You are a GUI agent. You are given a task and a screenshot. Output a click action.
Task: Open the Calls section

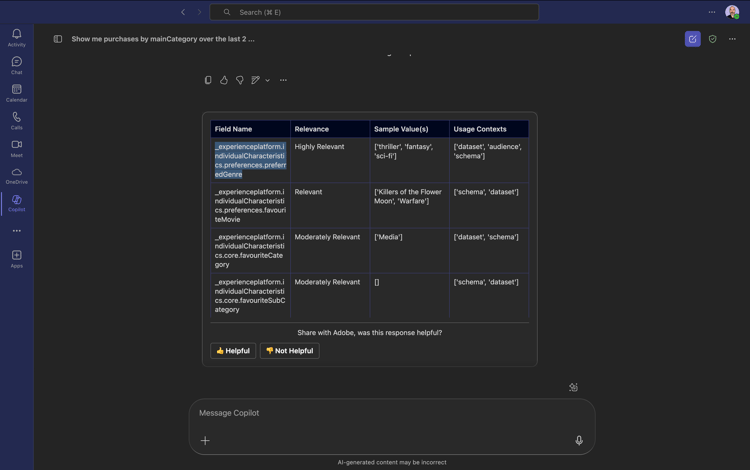pos(17,121)
